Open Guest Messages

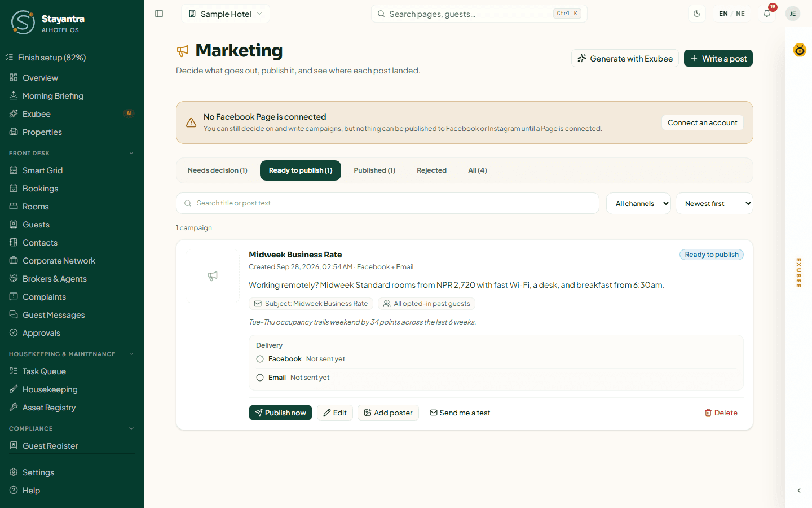coord(72,315)
